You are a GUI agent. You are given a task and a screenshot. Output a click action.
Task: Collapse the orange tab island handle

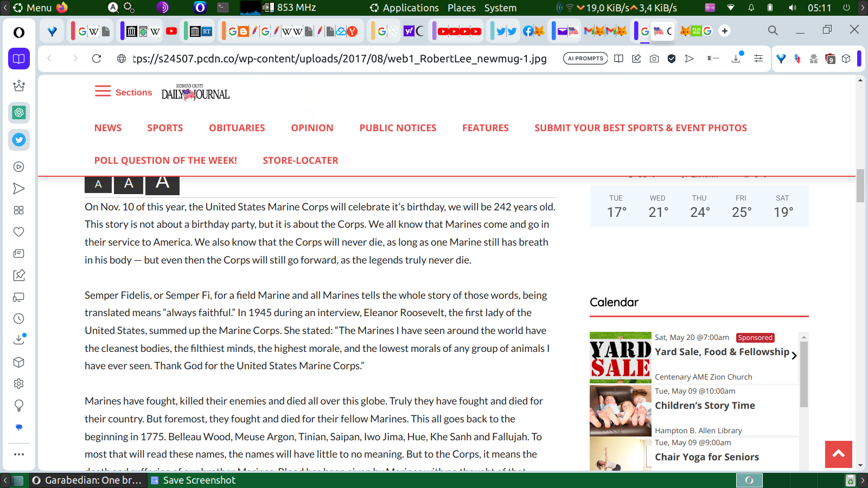tap(224, 31)
